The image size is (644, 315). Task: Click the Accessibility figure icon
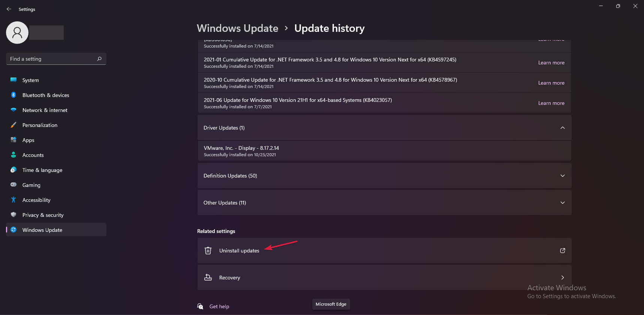coord(13,200)
